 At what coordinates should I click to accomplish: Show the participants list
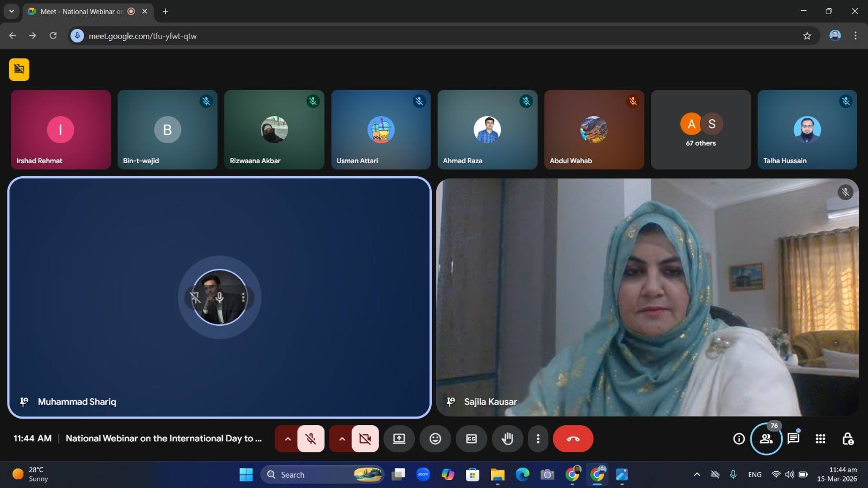[766, 439]
